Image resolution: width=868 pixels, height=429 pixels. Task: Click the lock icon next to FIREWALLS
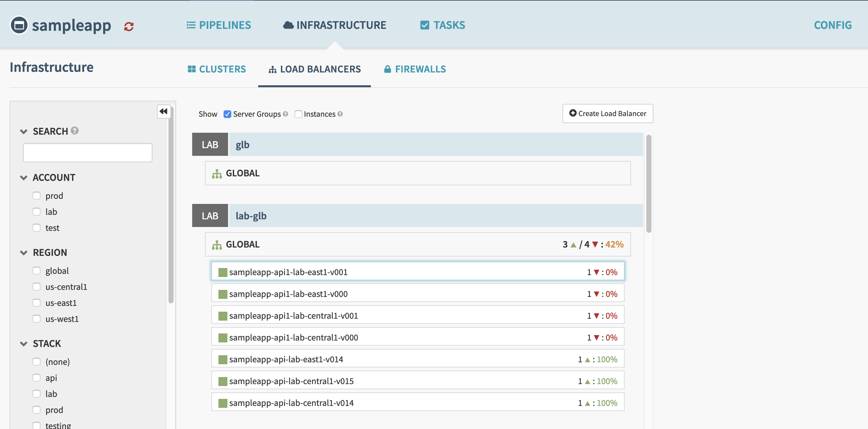tap(388, 69)
